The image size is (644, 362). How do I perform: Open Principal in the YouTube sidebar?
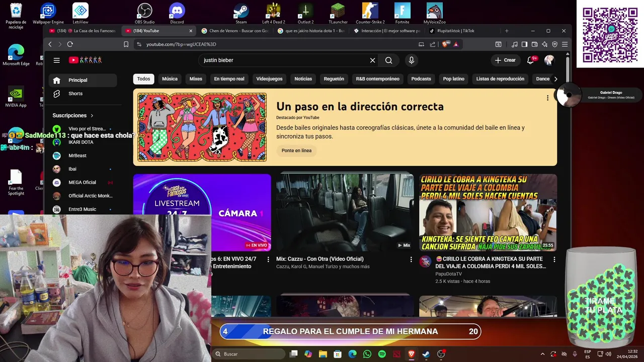[x=83, y=80]
